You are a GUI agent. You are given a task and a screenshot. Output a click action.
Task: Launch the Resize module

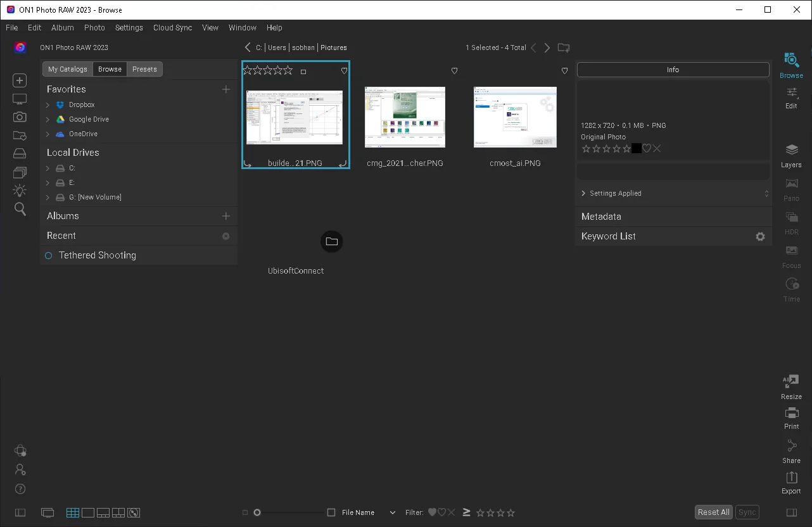click(x=791, y=388)
